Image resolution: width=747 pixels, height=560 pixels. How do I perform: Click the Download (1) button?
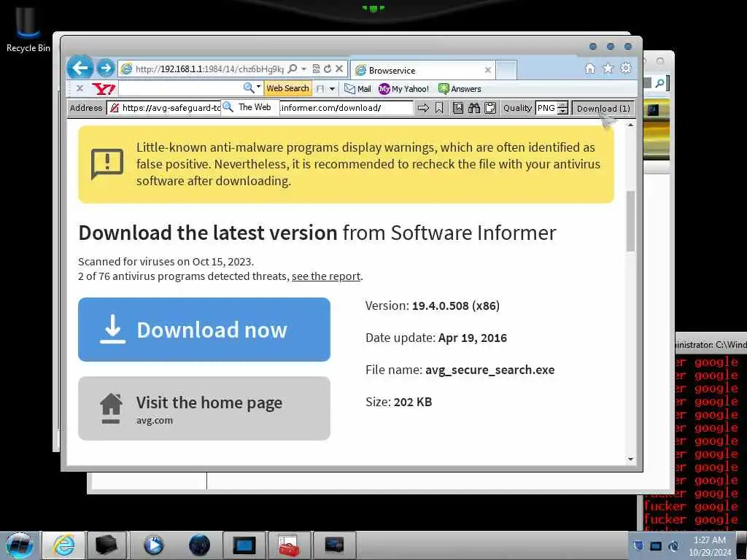pyautogui.click(x=603, y=109)
